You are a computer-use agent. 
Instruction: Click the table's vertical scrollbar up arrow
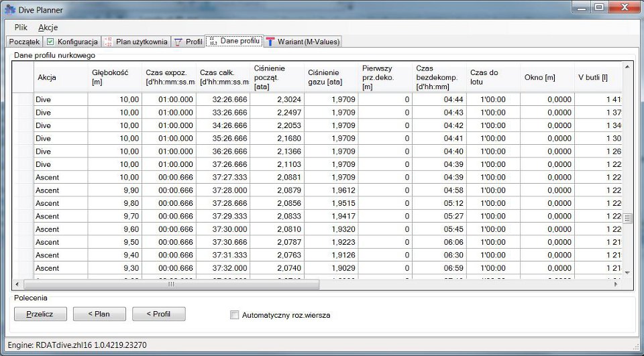tap(628, 67)
